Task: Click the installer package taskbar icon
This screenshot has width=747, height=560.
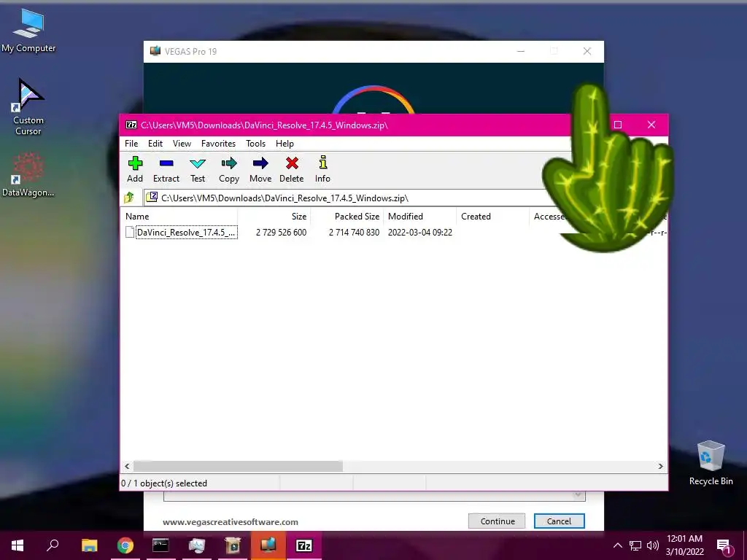Action: [x=233, y=545]
